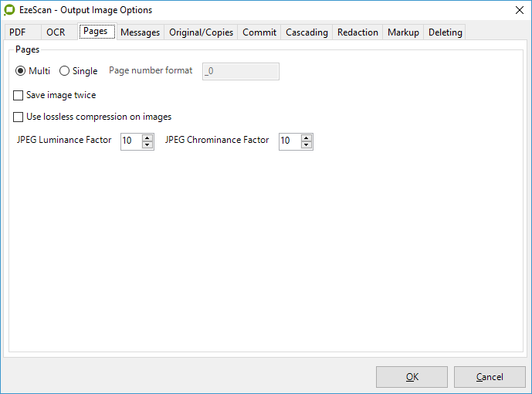Open the OCR tab
The width and height of the screenshot is (532, 394).
pos(56,32)
